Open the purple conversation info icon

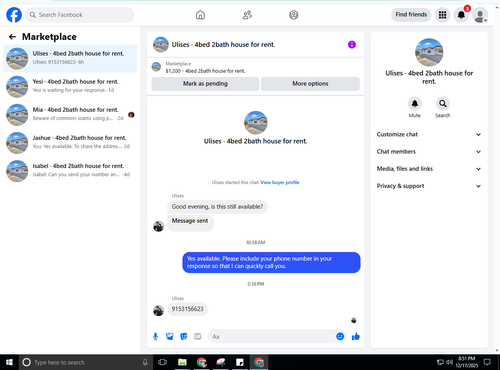click(x=352, y=44)
